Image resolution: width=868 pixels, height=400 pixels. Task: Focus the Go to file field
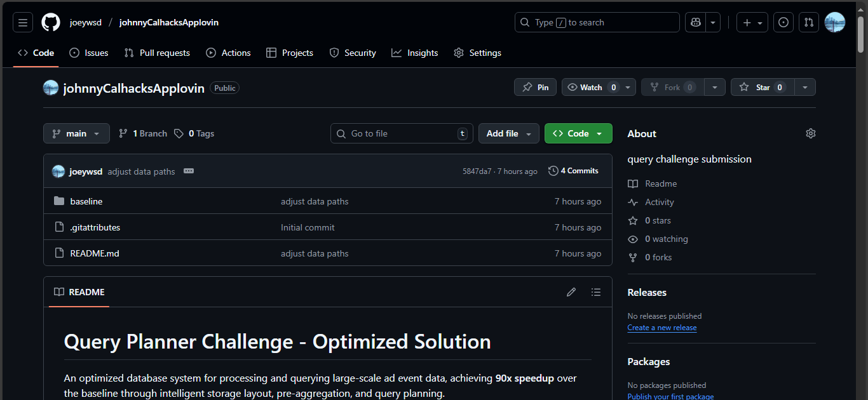pos(402,133)
